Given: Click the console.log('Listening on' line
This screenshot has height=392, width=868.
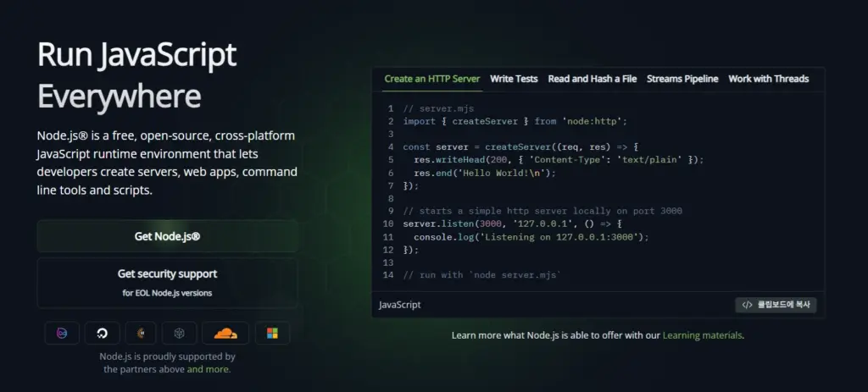Looking at the screenshot, I should (x=531, y=237).
